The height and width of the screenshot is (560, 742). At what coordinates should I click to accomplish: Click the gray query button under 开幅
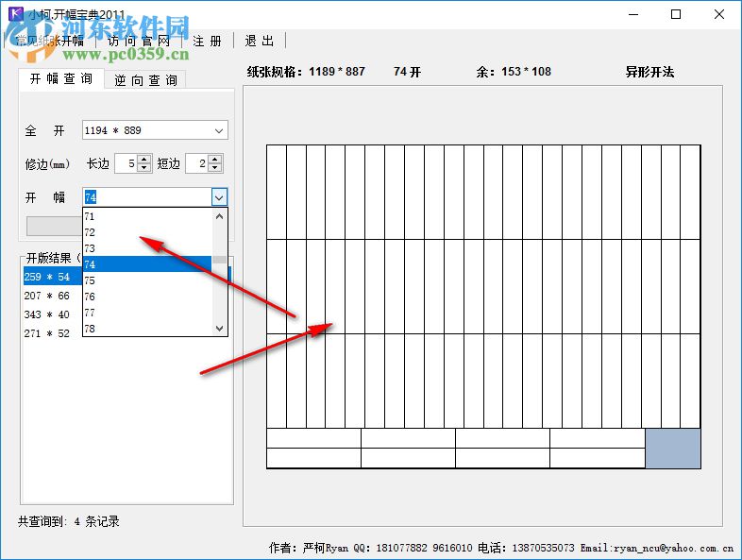54,226
